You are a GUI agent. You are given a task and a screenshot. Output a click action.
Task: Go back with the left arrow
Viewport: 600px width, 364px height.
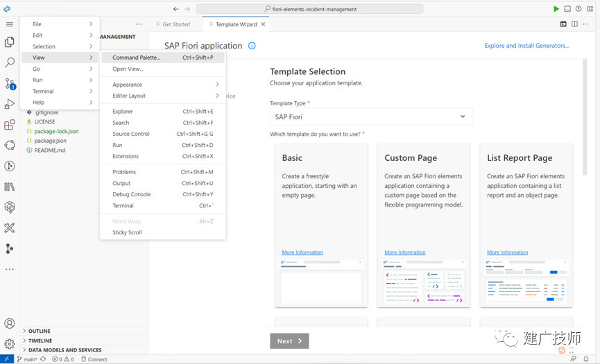click(175, 9)
